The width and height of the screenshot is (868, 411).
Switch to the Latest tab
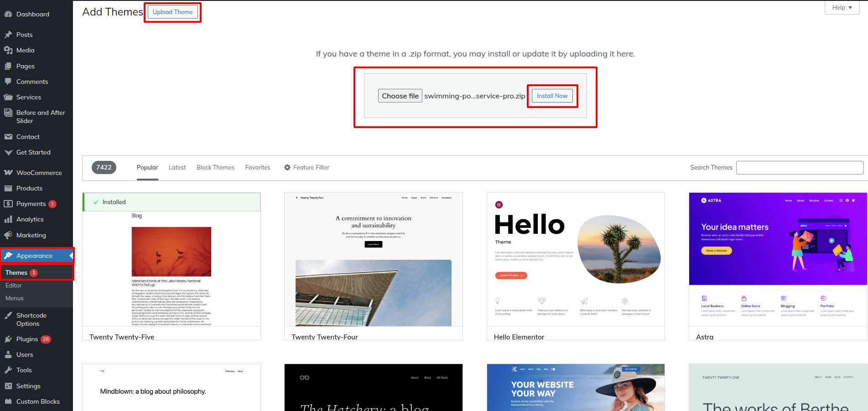pyautogui.click(x=177, y=167)
